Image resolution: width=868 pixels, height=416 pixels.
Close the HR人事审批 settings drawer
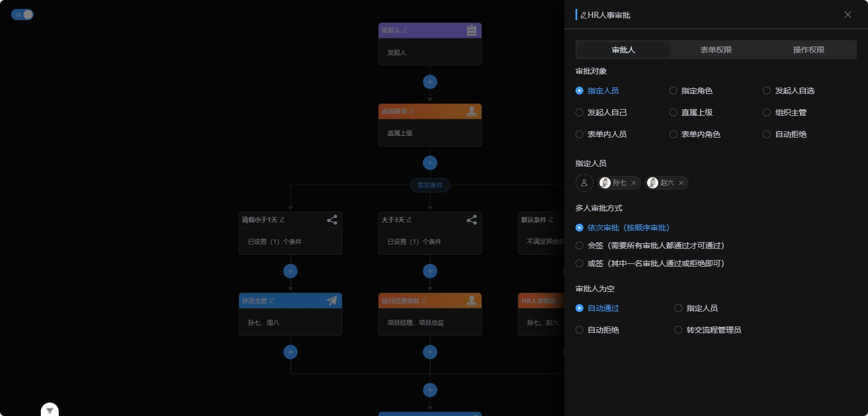[847, 15]
